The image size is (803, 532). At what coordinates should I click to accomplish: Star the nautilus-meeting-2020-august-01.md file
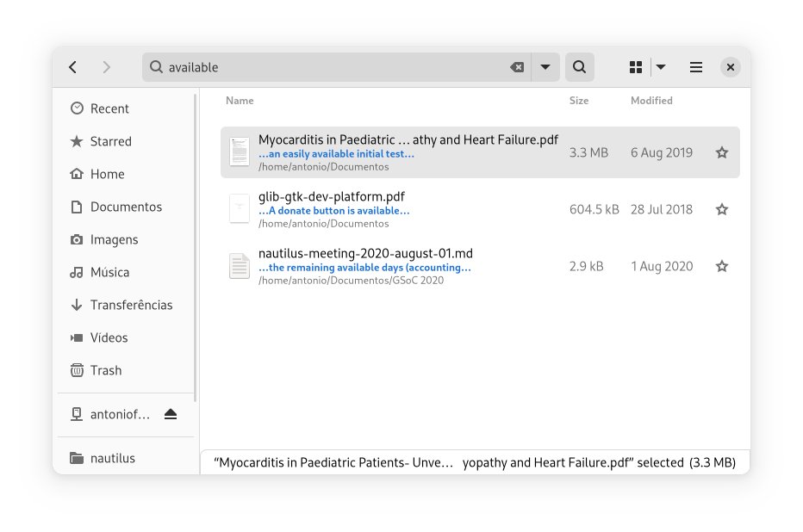point(721,266)
